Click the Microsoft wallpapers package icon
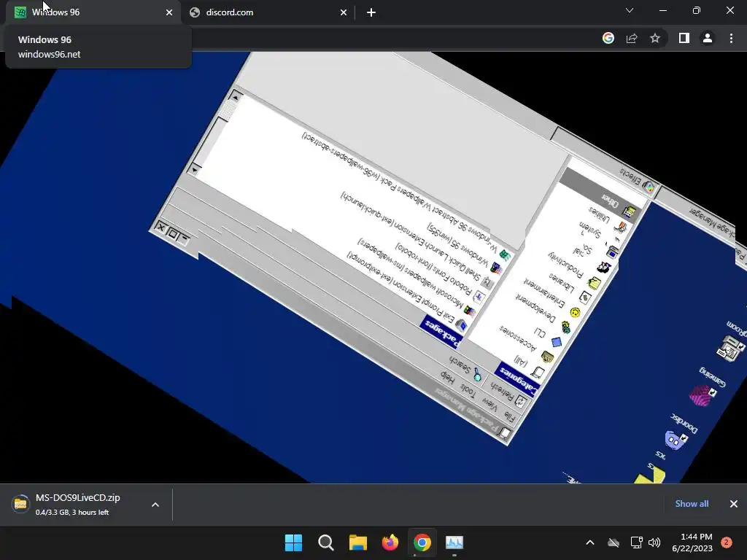747x560 pixels. point(470,311)
